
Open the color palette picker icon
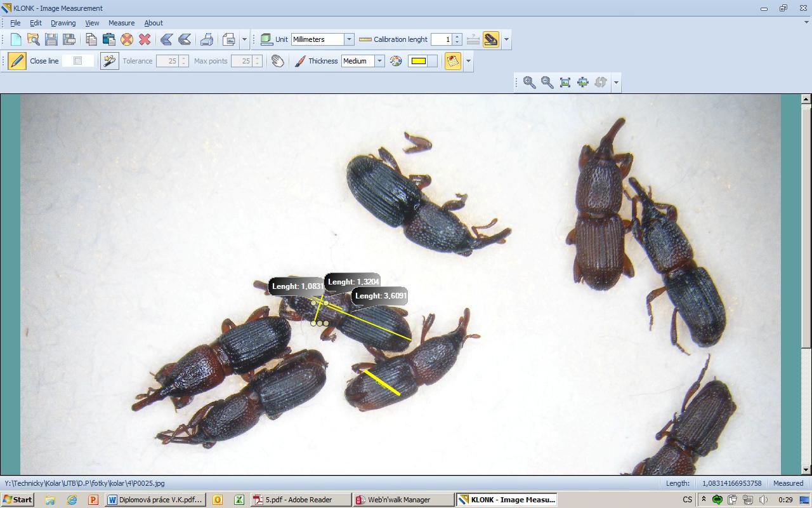click(x=396, y=61)
